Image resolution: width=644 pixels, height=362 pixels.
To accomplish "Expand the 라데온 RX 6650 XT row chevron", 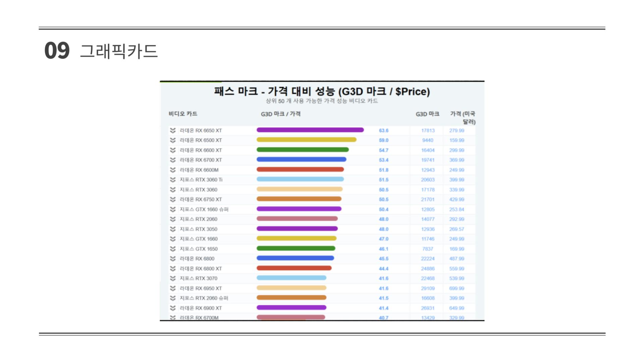I will pos(173,130).
